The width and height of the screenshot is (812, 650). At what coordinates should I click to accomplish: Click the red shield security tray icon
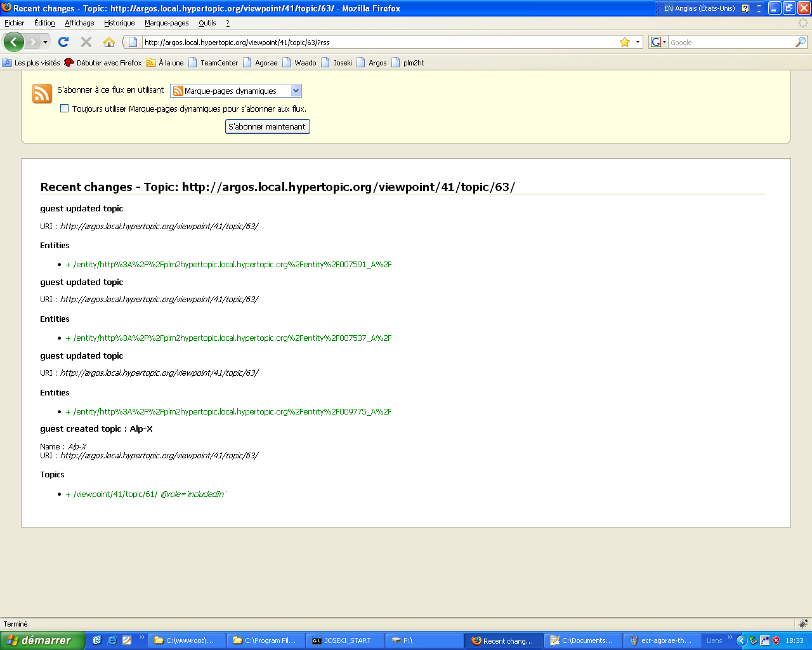point(776,640)
